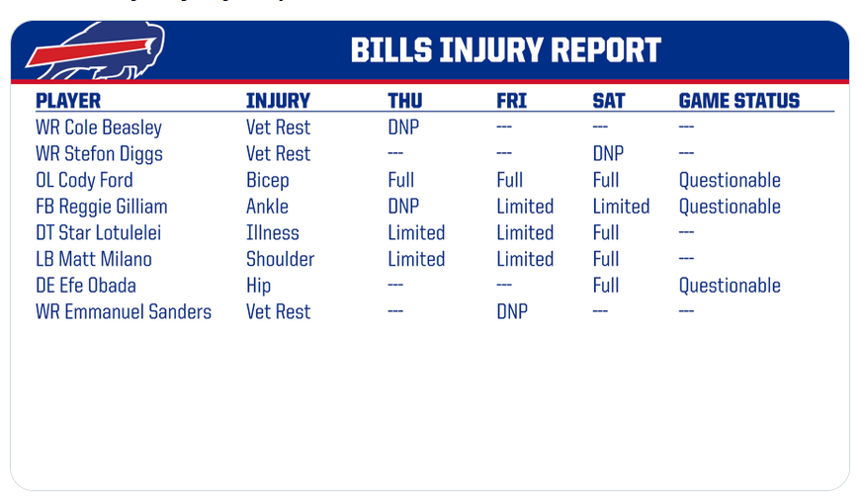Select DE Efe Obada player name

(86, 286)
